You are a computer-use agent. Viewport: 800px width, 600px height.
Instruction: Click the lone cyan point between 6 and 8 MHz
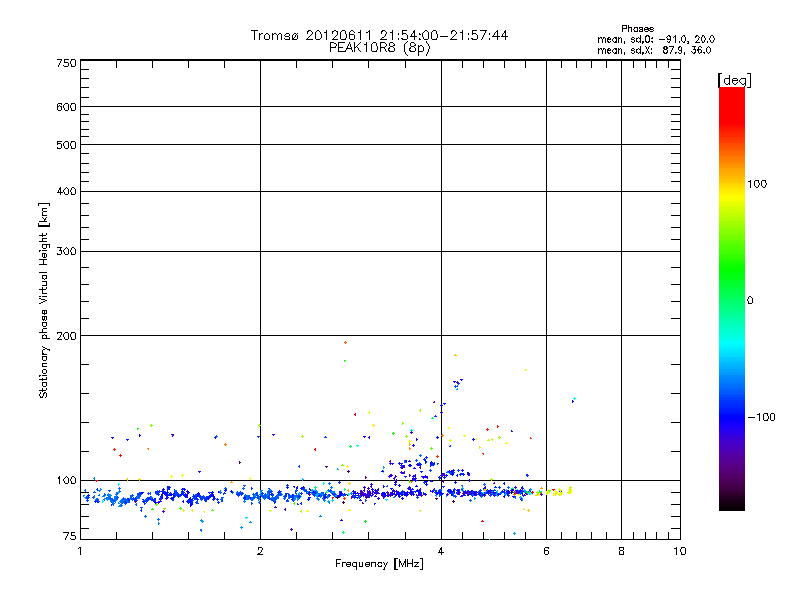click(x=574, y=398)
